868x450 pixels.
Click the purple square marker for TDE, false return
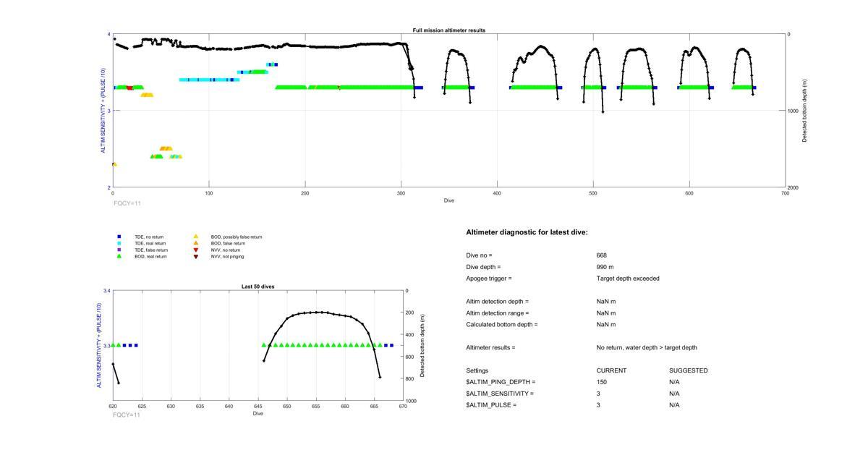click(x=119, y=250)
